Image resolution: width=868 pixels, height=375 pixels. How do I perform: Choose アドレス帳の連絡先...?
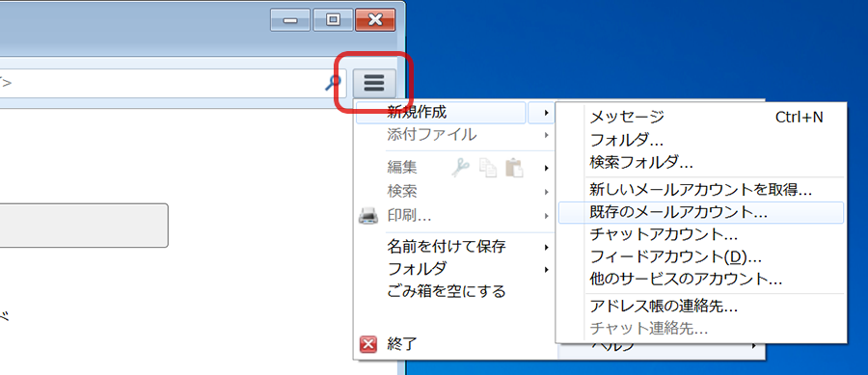701,306
